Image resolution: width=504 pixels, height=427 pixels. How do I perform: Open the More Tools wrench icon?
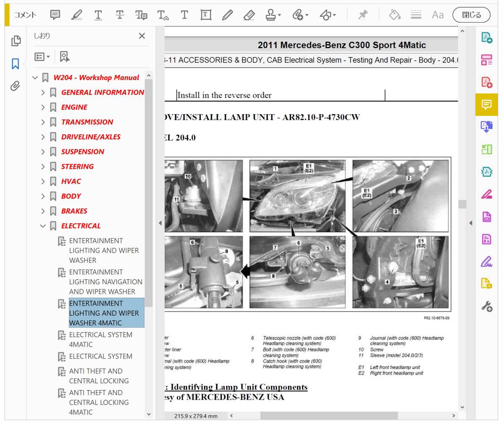click(486, 306)
